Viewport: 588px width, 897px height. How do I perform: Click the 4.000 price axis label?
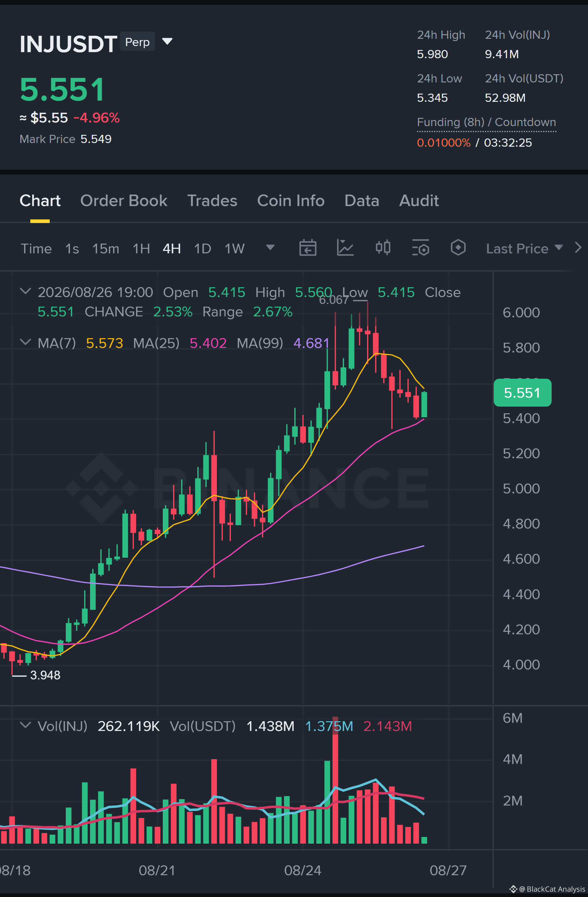click(x=521, y=665)
